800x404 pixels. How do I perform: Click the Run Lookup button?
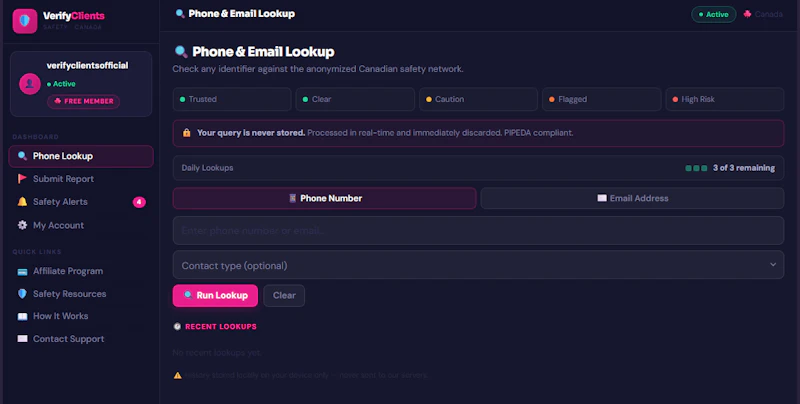[215, 295]
